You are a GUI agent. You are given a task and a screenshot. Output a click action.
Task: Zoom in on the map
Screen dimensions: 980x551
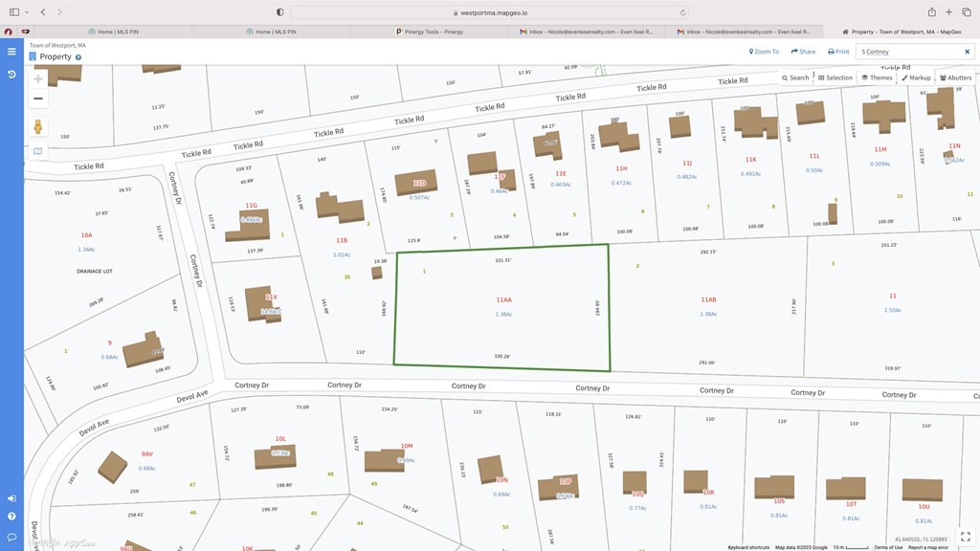tap(38, 78)
